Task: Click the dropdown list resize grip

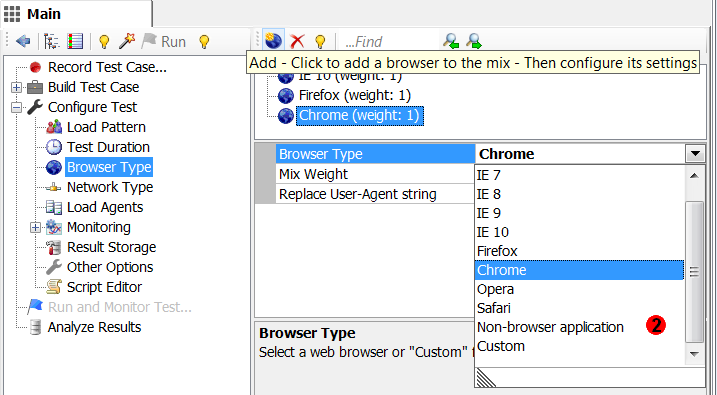Action: 486,378
